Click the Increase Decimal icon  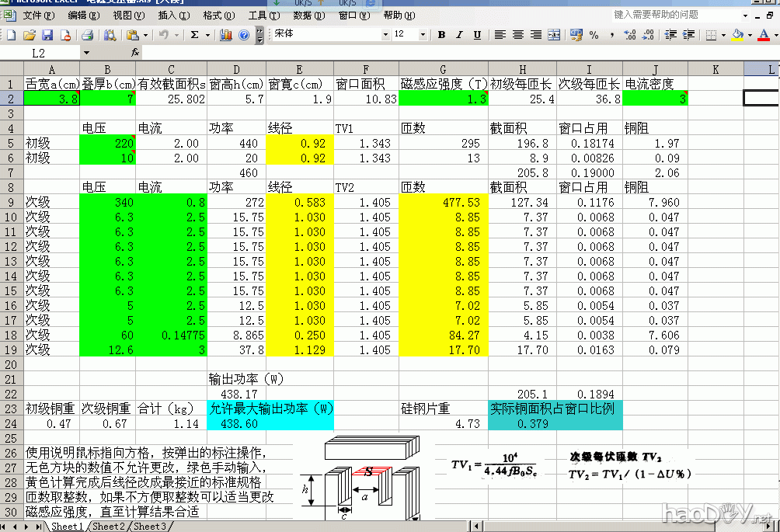pos(630,35)
